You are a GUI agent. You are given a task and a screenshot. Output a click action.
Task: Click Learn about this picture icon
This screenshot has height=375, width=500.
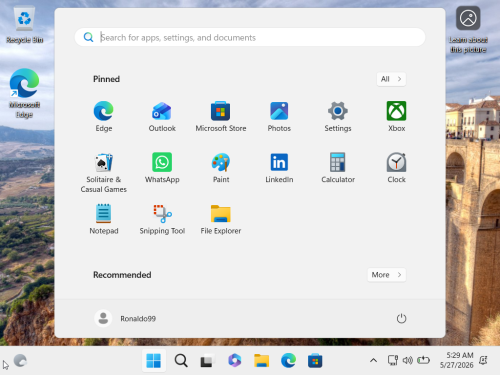[468, 30]
